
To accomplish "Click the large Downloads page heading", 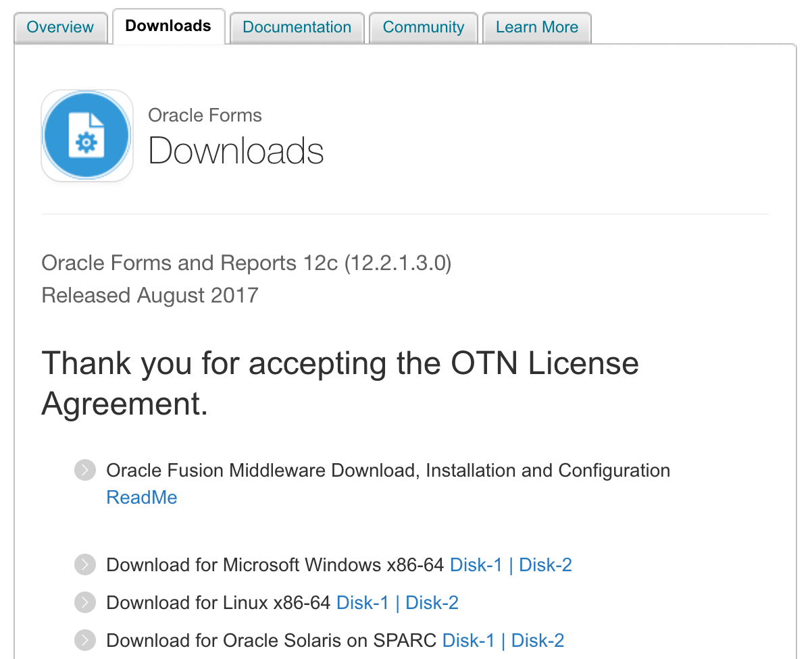I will [236, 151].
